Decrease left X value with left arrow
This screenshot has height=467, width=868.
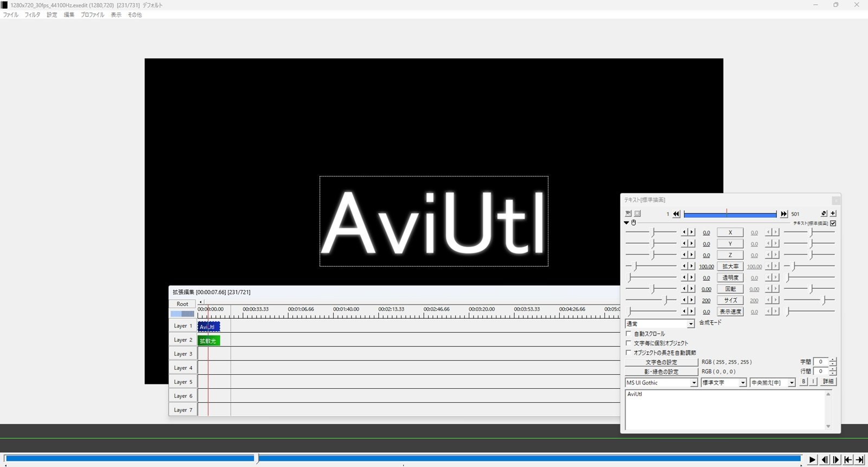[x=685, y=232]
